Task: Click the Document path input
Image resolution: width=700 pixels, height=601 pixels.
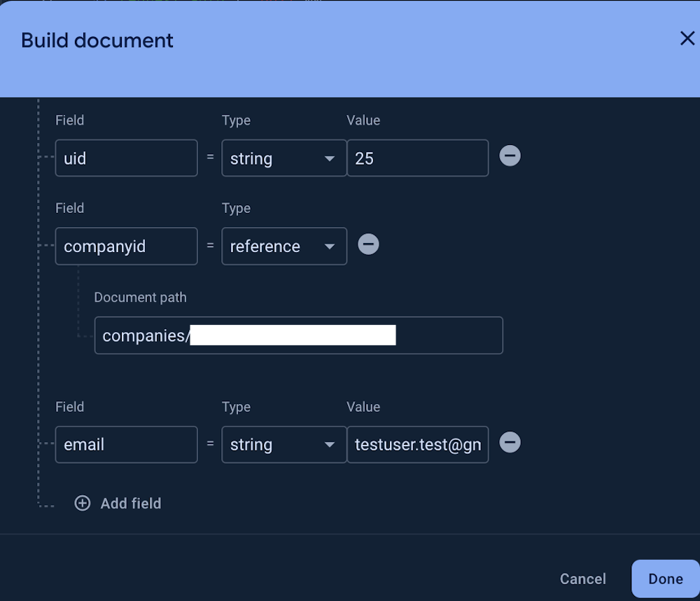Action: [448, 336]
